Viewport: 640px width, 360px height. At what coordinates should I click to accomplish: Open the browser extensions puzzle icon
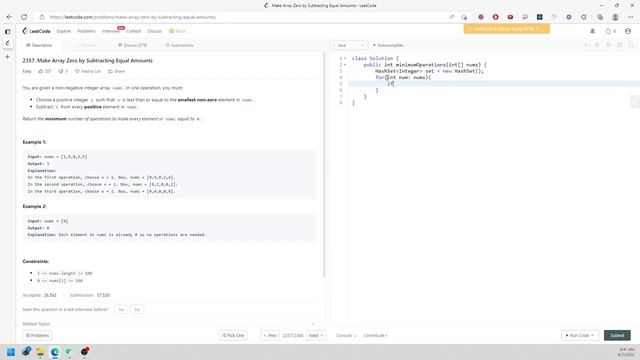pyautogui.click(x=584, y=17)
